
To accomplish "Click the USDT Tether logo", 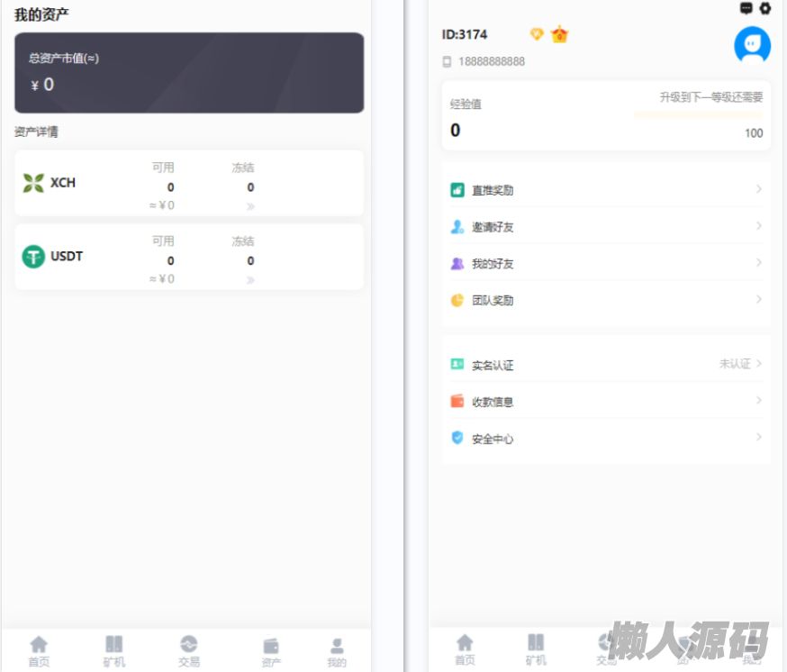I will [x=33, y=257].
